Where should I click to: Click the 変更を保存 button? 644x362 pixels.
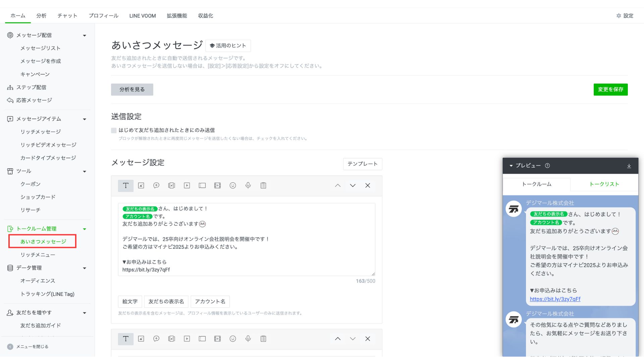point(610,89)
